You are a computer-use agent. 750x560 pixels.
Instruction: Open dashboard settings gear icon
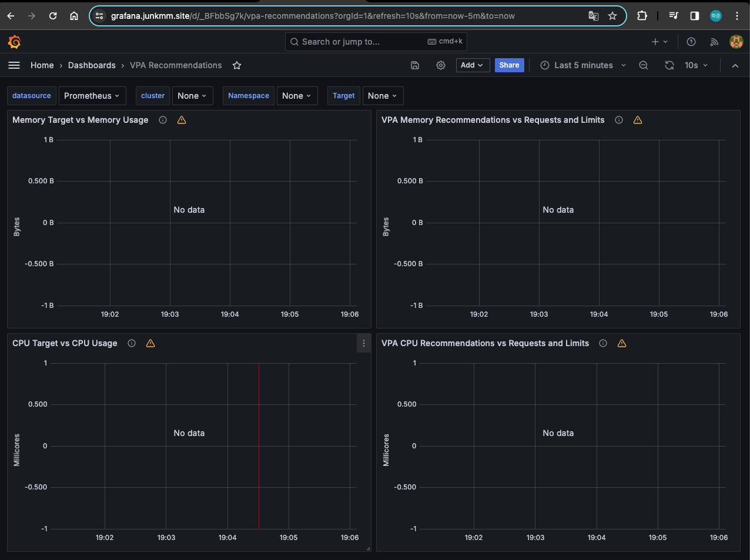tap(441, 65)
